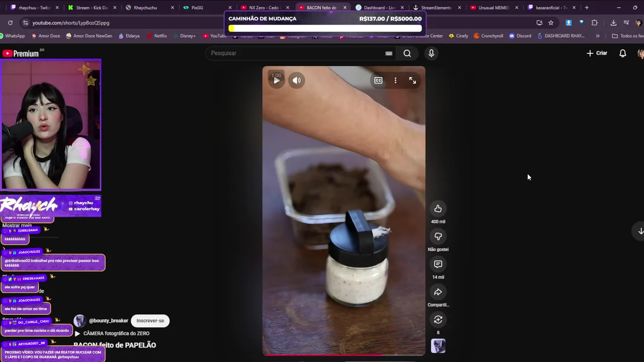Click the magnifying glass search button
This screenshot has width=644, height=362.
(x=407, y=53)
